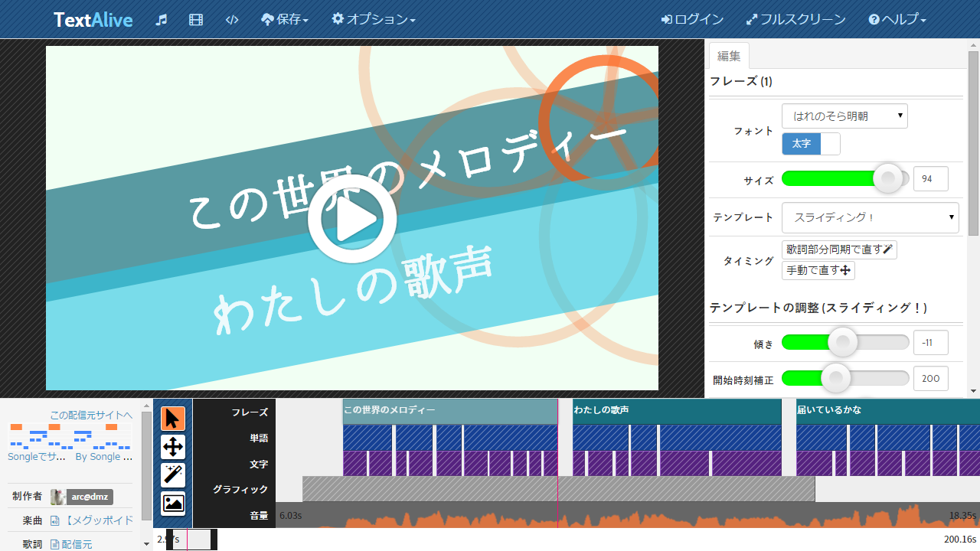Screen dimensions: 980x551
Task: Select the move tool in the timeline toolbar
Action: [x=172, y=447]
